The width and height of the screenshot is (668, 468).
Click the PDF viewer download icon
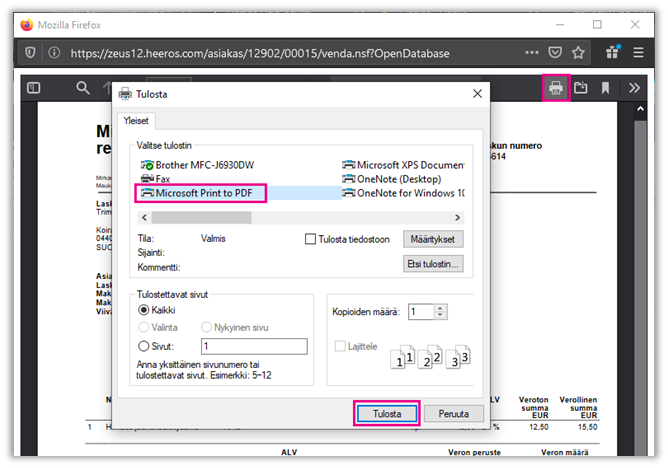(x=580, y=88)
